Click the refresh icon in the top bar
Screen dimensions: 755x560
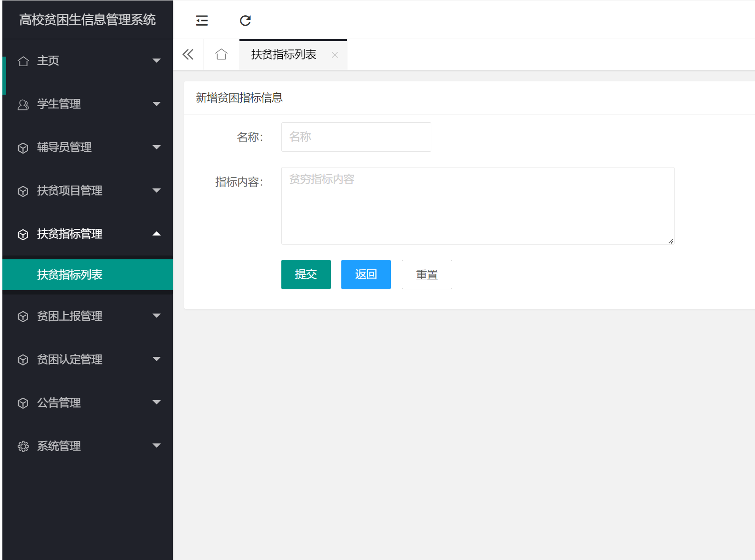click(x=245, y=20)
